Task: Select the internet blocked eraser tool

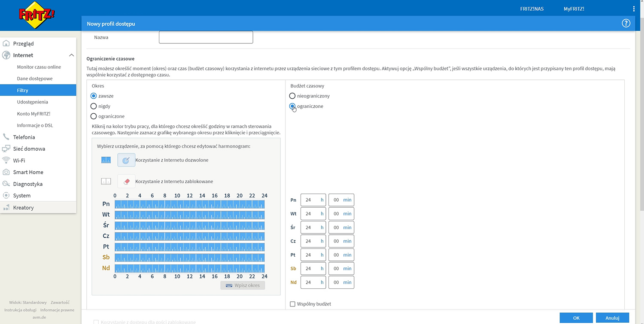Action: click(x=126, y=182)
